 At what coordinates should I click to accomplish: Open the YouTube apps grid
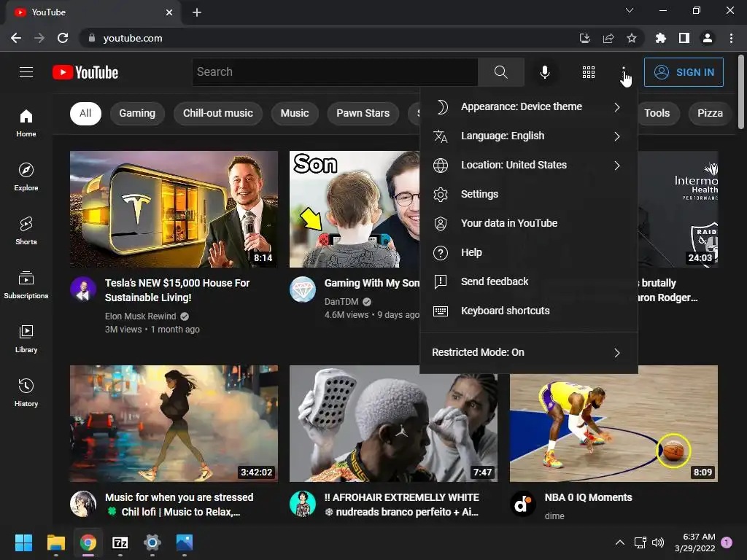[x=589, y=72]
